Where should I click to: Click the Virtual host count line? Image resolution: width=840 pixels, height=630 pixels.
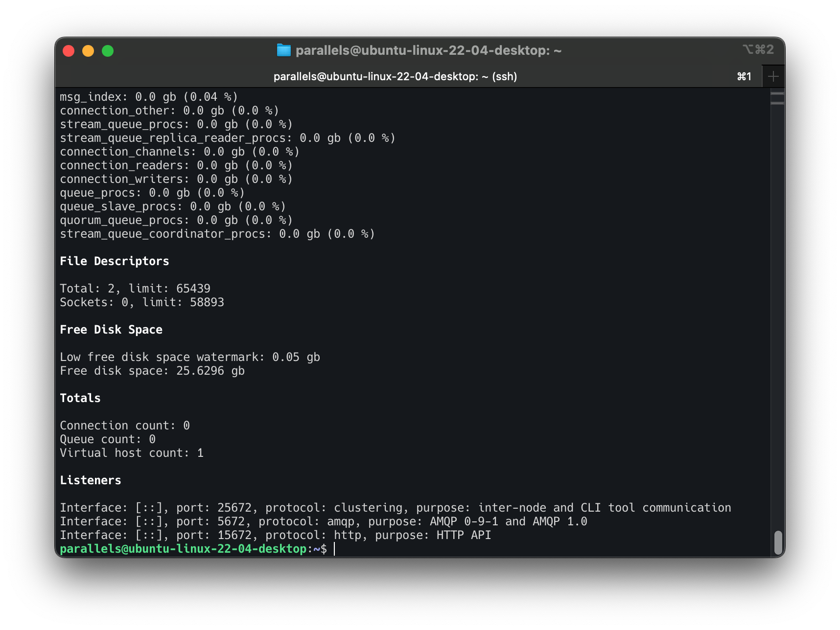click(131, 452)
